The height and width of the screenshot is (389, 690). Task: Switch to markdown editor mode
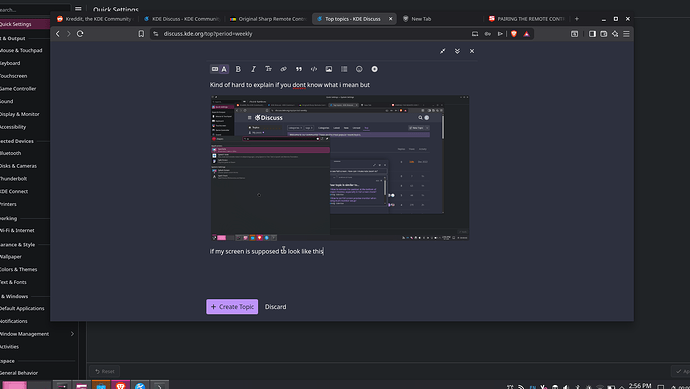point(215,69)
